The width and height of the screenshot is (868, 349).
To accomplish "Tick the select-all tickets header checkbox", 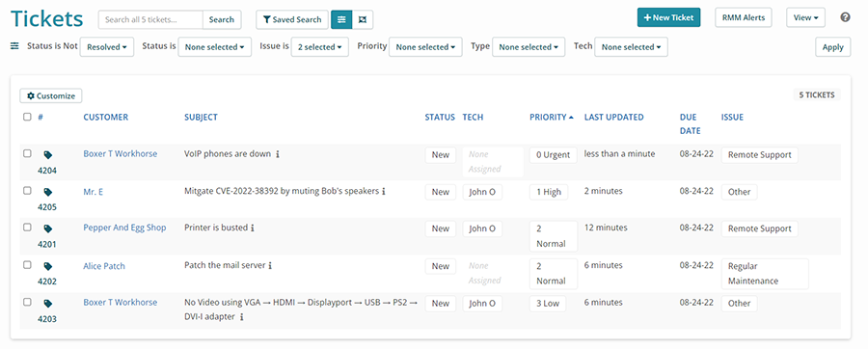I will (27, 117).
